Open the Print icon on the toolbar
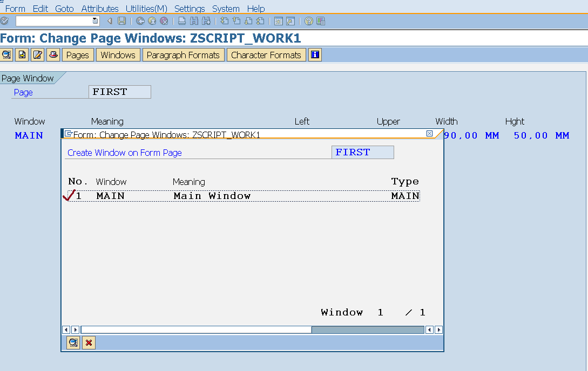Viewport: 588px width, 371px height. 181,20
